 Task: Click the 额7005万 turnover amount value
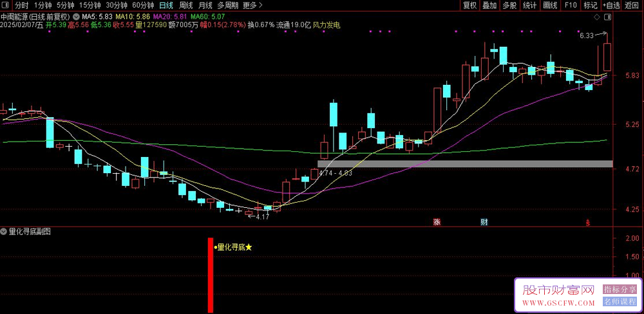coord(183,25)
